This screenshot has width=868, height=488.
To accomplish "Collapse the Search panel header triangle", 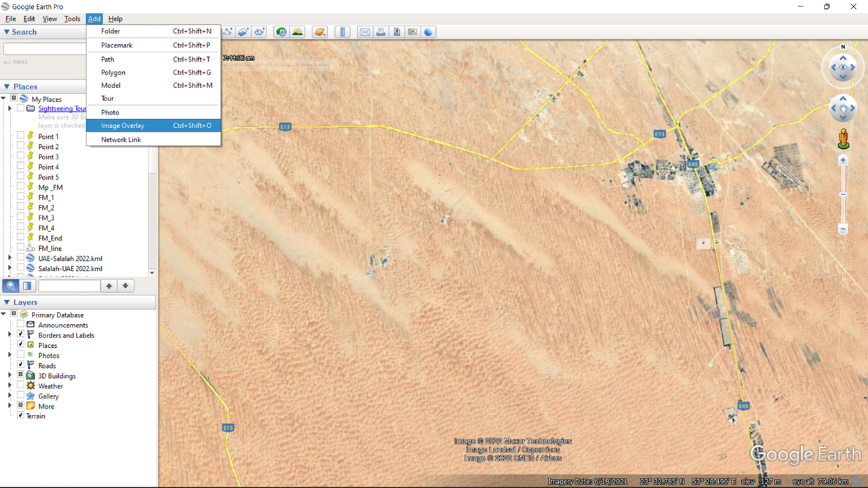I will click(x=7, y=32).
